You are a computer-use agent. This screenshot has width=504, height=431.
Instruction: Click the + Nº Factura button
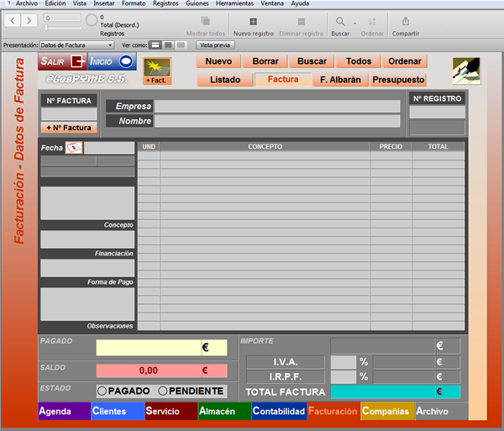click(x=69, y=128)
